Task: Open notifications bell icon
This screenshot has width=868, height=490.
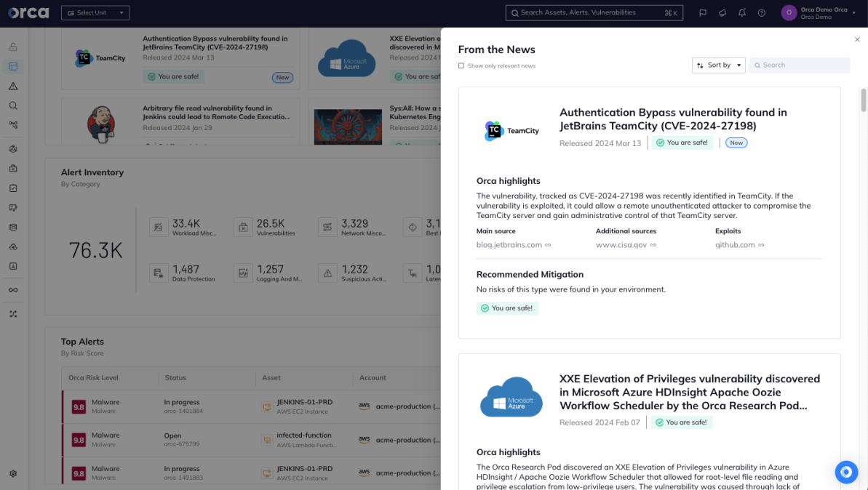Action: [742, 13]
